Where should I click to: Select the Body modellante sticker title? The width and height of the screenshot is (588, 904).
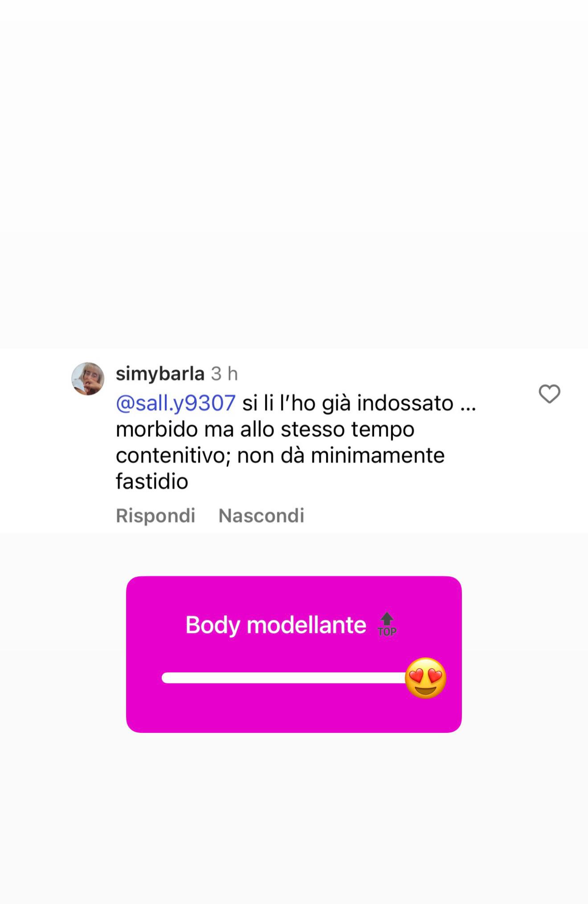click(276, 625)
